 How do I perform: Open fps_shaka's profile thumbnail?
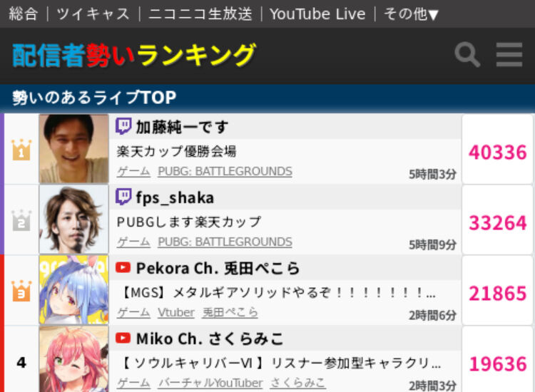[73, 220]
